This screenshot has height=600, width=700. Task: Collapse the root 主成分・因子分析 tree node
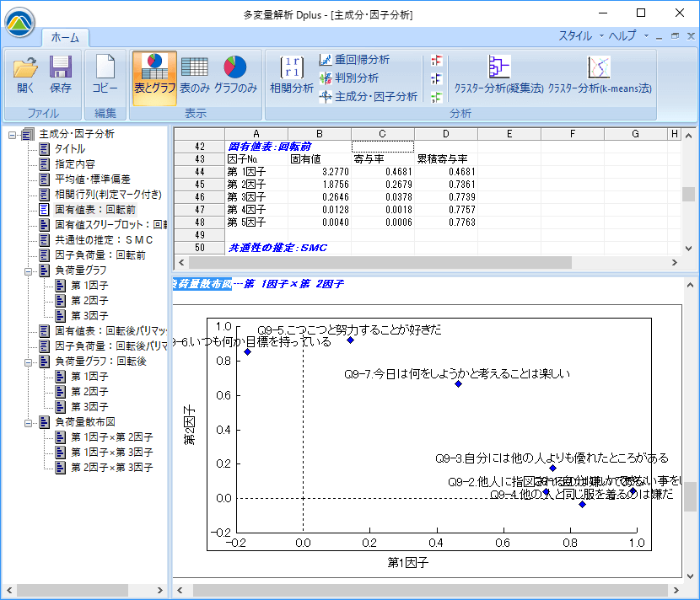(13, 134)
